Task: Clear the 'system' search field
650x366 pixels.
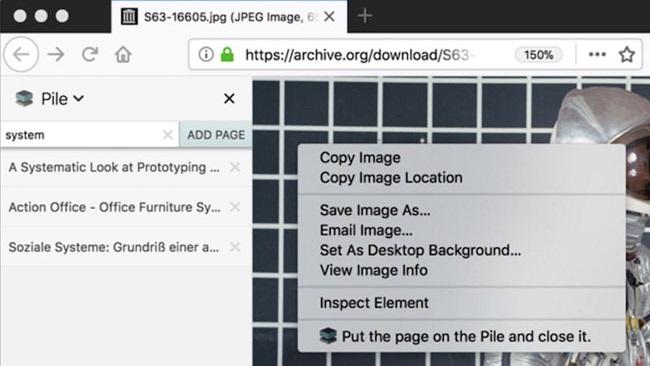Action: 167,135
